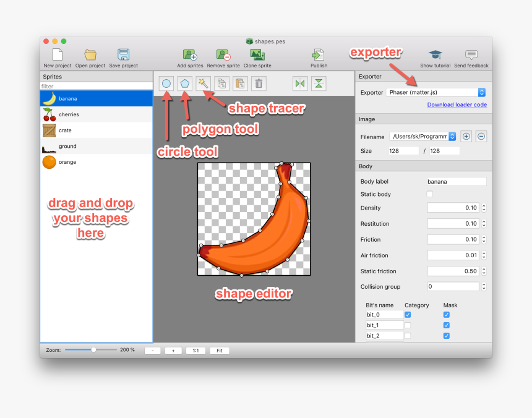Flip shape horizontally

(300, 83)
